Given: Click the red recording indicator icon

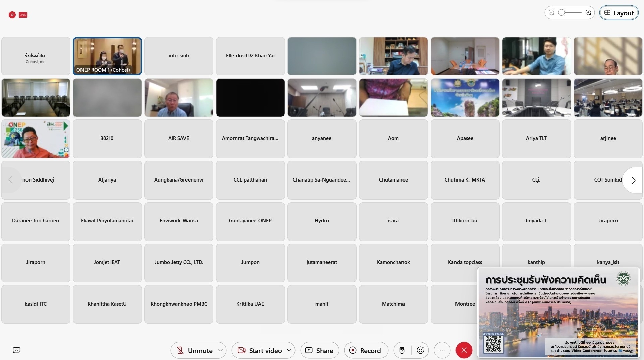Looking at the screenshot, I should coord(12,15).
